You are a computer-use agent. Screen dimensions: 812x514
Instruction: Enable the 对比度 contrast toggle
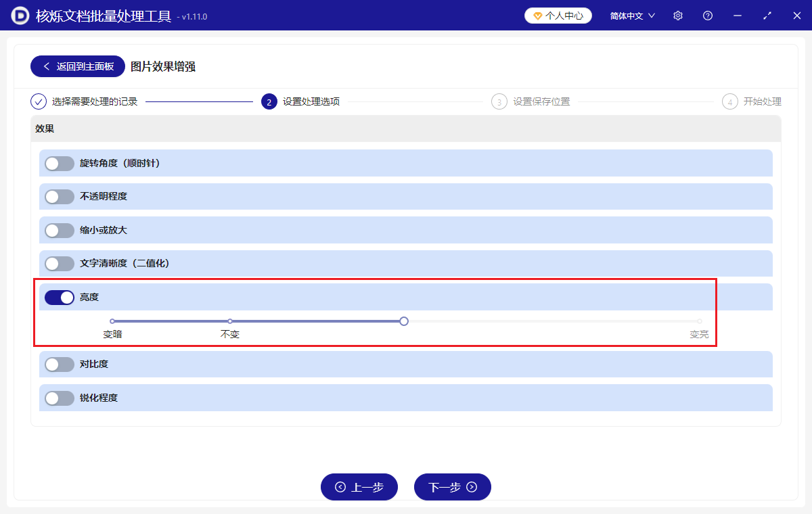coord(59,364)
